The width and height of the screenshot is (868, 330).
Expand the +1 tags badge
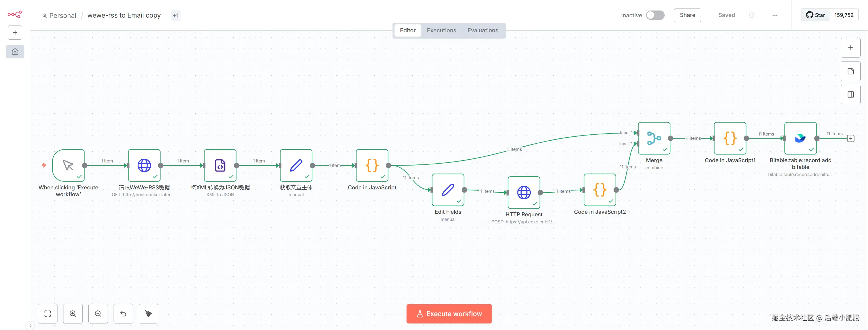click(x=176, y=16)
